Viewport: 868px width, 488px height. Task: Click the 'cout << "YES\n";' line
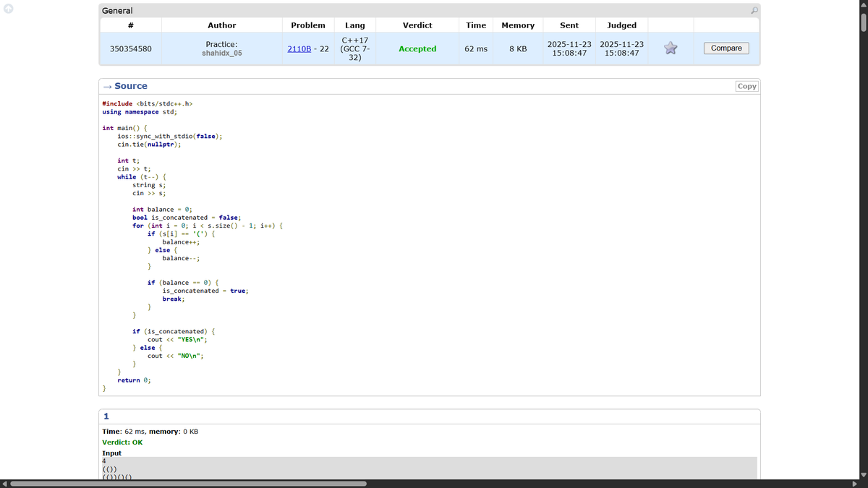coord(178,340)
